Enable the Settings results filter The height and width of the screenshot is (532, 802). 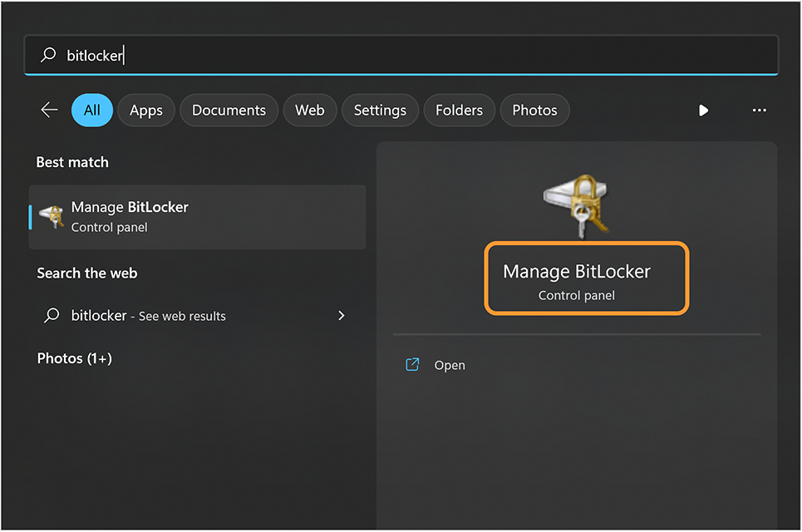380,110
